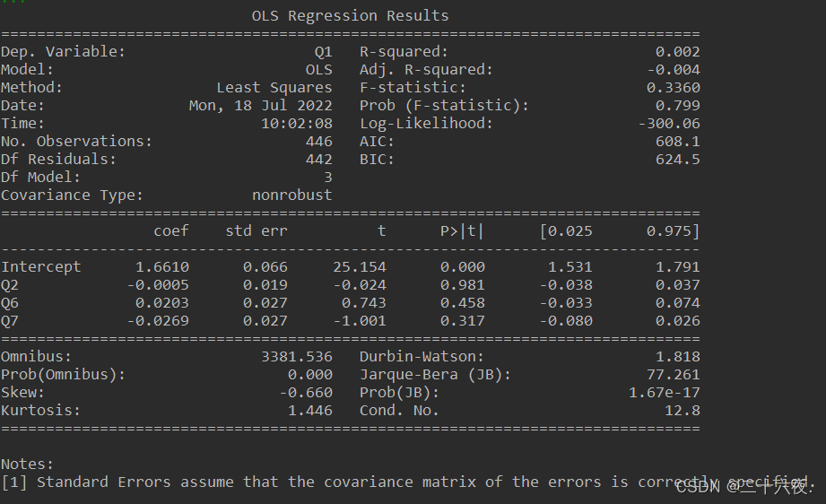
Task: Click the Intercept coefficient 1.6610
Action: click(162, 267)
